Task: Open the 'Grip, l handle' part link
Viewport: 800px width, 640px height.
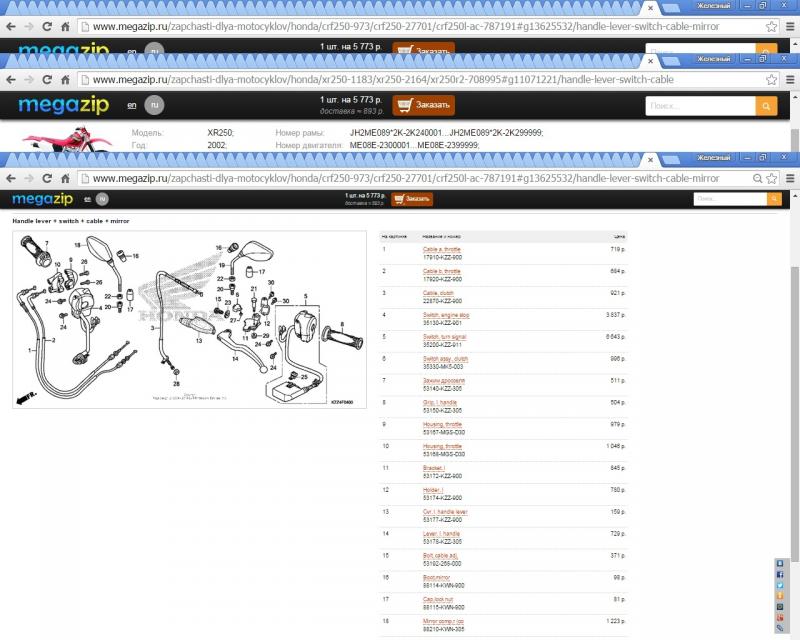Action: pos(440,403)
